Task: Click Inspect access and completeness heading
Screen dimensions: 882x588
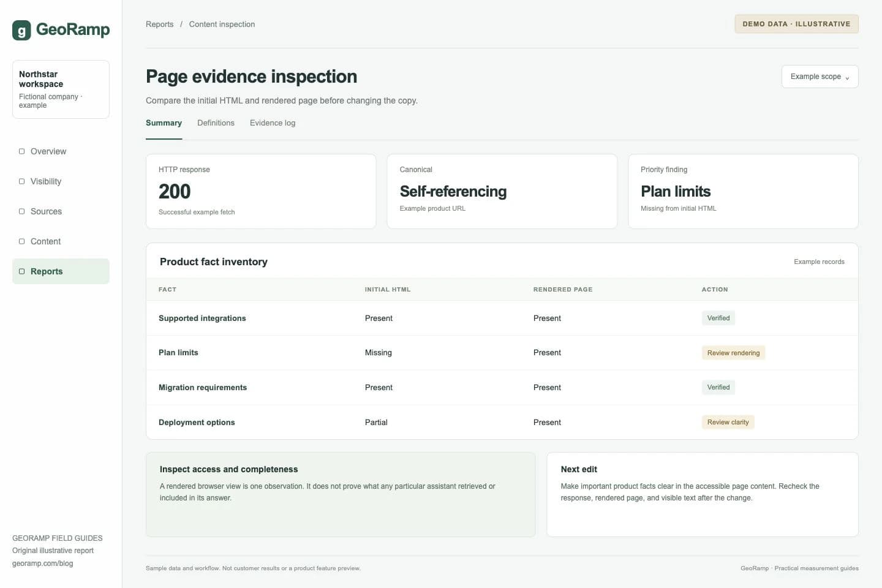Action: 228,469
